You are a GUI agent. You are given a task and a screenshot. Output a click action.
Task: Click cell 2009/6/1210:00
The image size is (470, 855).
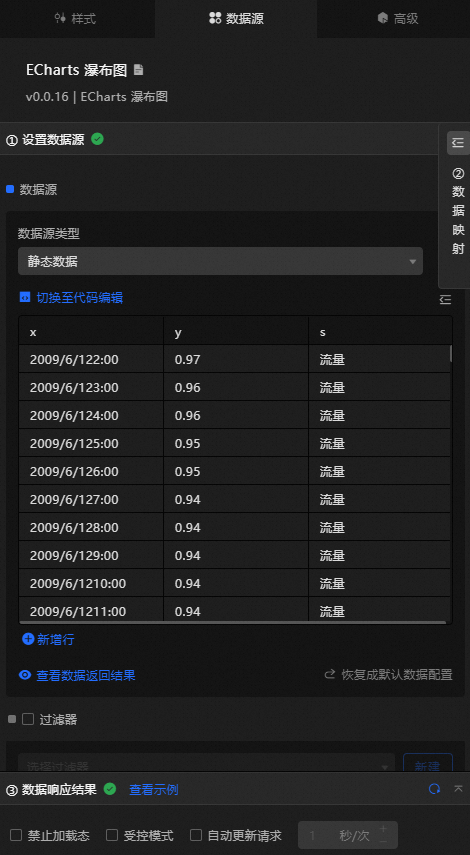coord(91,583)
